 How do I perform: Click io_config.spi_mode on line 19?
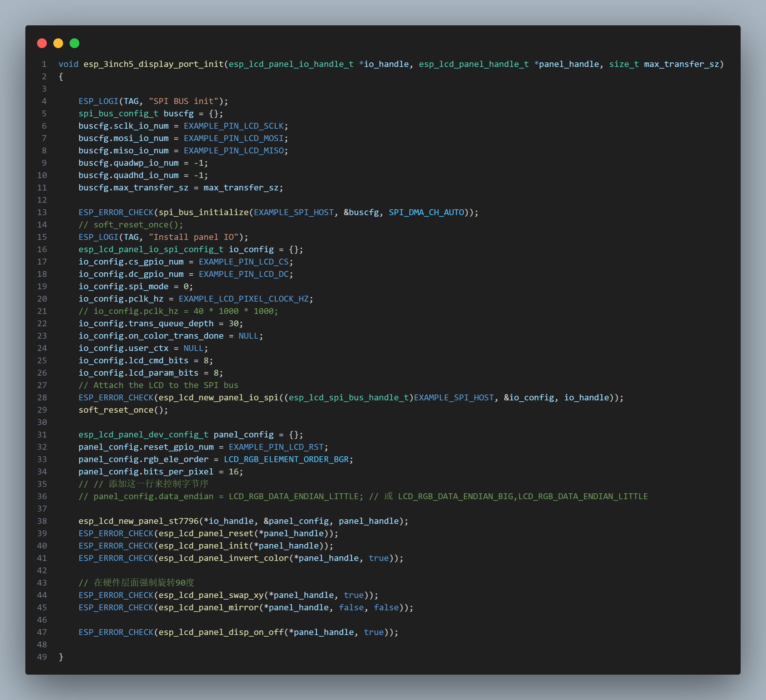point(124,286)
